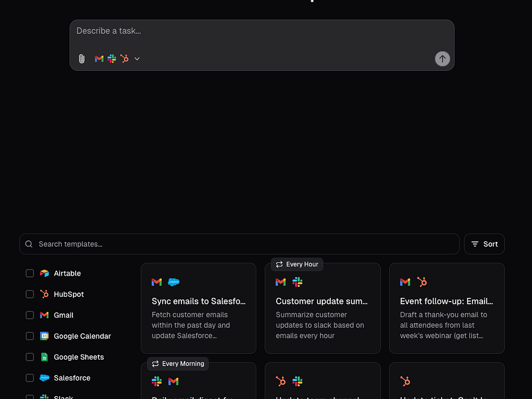Click the Google Sheets logo in sidebar
This screenshot has height=399, width=532.
pyautogui.click(x=45, y=357)
